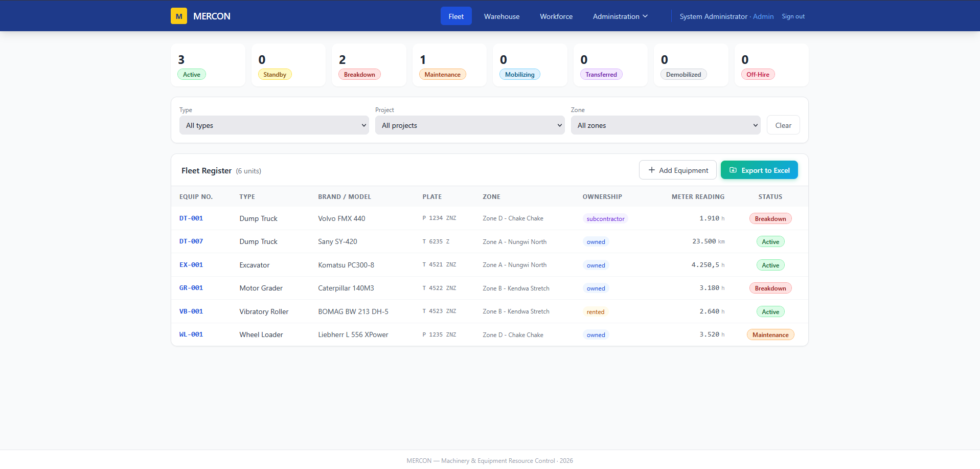Click the Motor Grader type cell
This screenshot has height=469, width=980.
[261, 288]
